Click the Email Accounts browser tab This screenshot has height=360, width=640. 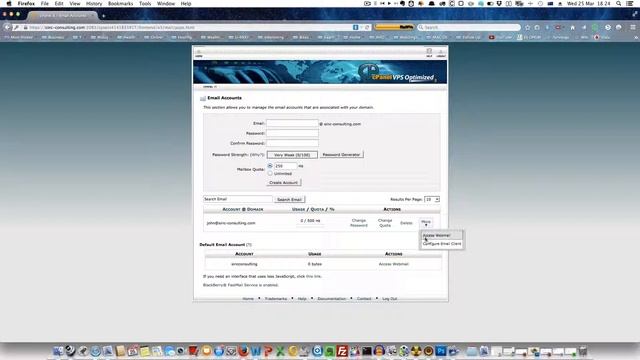(x=63, y=16)
